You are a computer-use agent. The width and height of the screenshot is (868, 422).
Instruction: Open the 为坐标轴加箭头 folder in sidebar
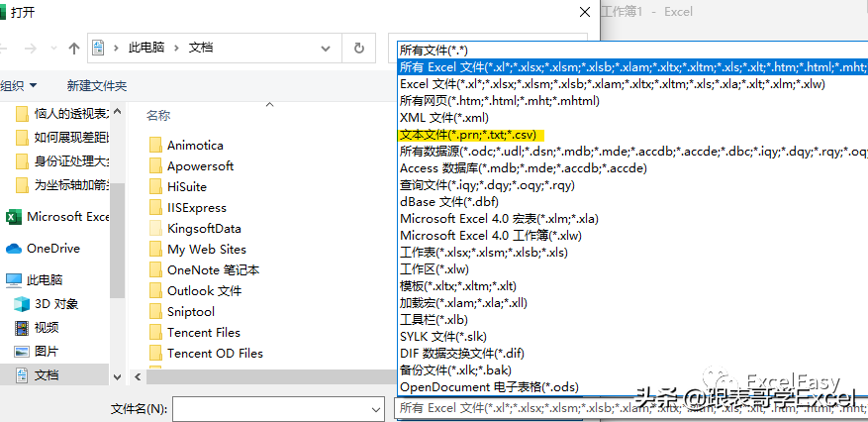coord(62,185)
